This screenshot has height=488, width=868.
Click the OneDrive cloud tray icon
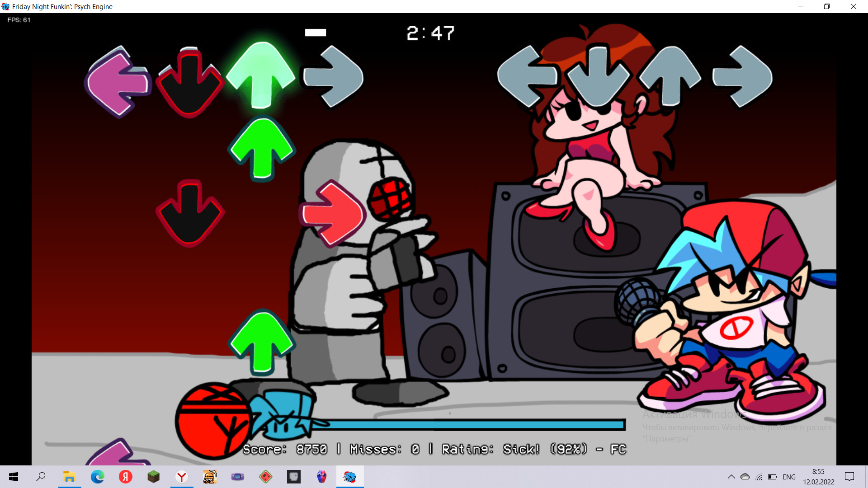745,477
